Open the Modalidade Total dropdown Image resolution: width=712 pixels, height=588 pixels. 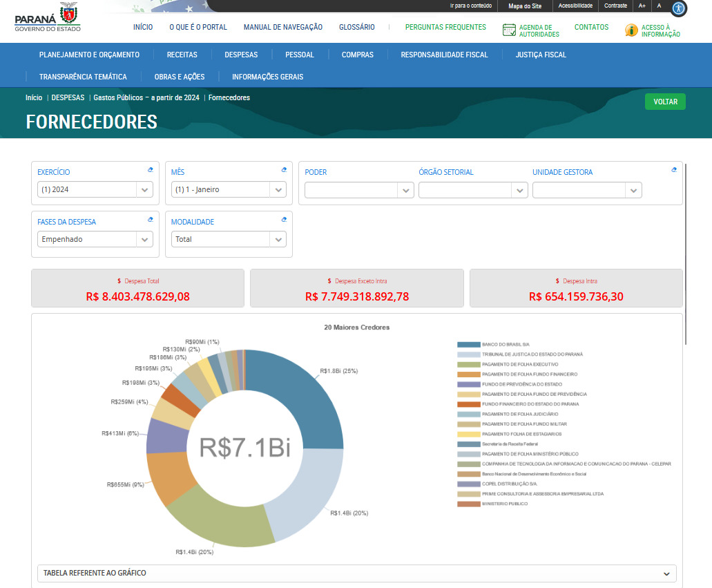(x=229, y=239)
